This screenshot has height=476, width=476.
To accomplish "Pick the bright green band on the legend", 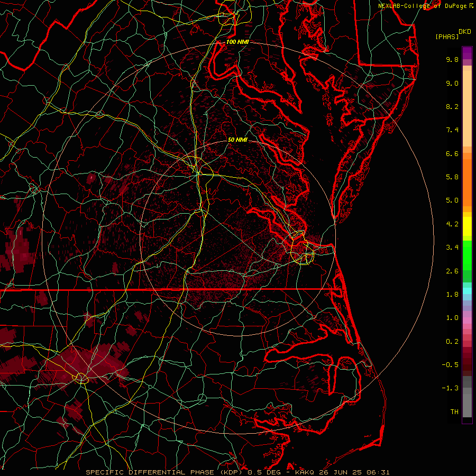I will [x=467, y=255].
